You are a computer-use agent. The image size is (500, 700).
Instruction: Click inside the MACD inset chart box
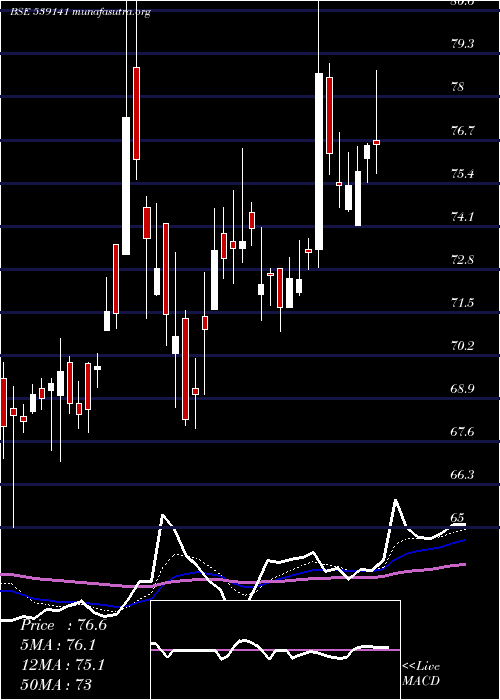coord(275,650)
